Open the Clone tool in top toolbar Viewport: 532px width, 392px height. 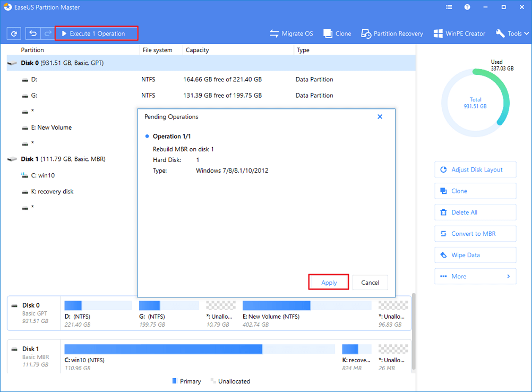337,33
